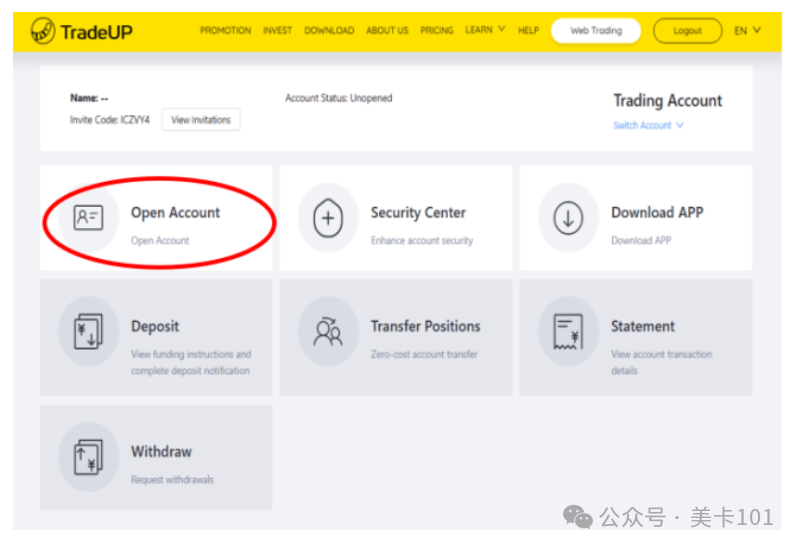Image resolution: width=799 pixels, height=549 pixels.
Task: View the Statement card title
Action: [x=643, y=326]
